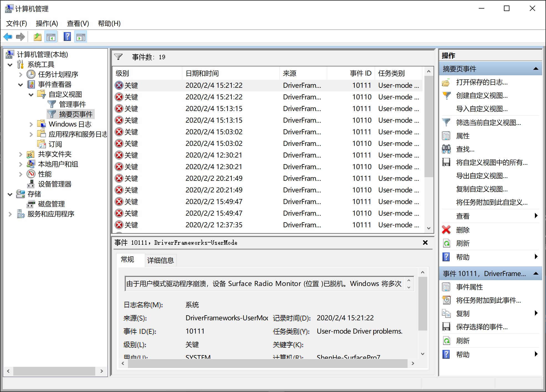The height and width of the screenshot is (392, 546).
Task: Switch to the 详细信息 tab
Action: pos(160,260)
